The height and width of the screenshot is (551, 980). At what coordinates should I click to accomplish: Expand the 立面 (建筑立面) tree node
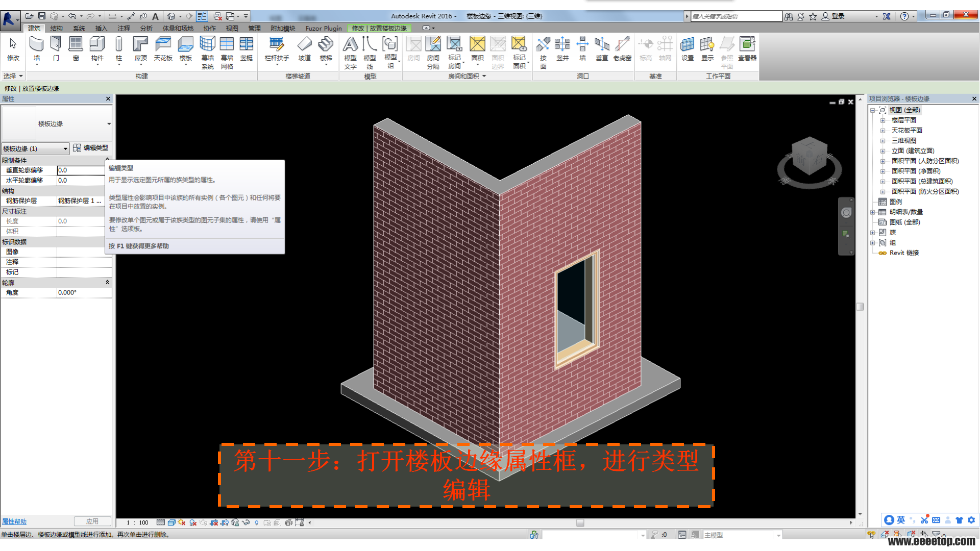pos(883,151)
